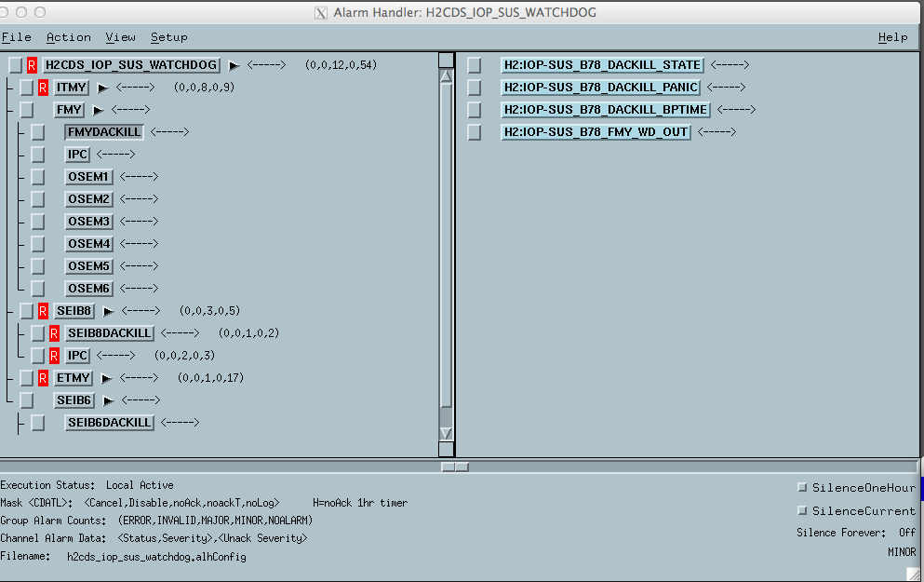Viewport: 924px width, 582px height.
Task: Open the Action menu
Action: point(69,37)
